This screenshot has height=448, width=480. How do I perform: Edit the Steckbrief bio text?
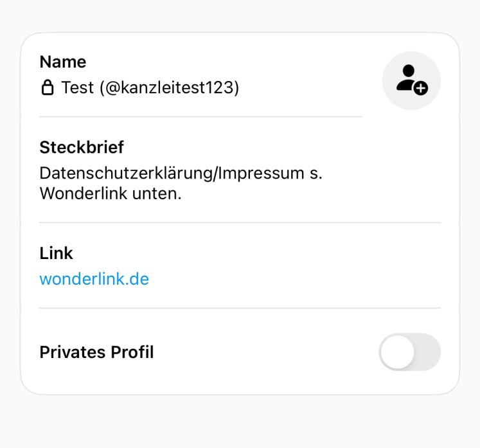click(x=180, y=183)
